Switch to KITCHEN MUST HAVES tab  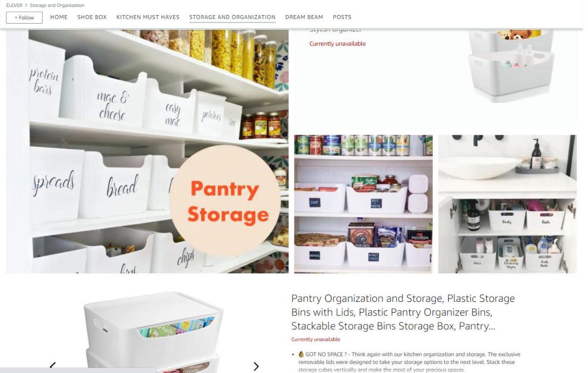[x=148, y=17]
